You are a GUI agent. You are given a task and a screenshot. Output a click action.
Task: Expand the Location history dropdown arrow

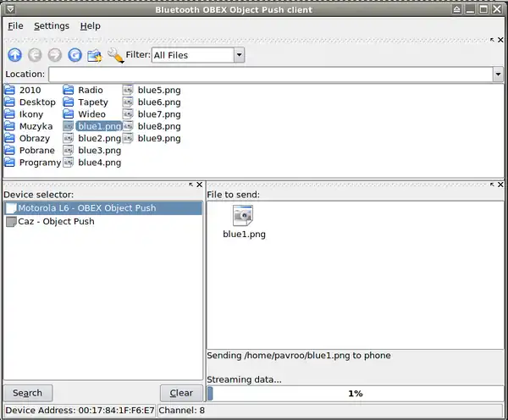pos(498,75)
